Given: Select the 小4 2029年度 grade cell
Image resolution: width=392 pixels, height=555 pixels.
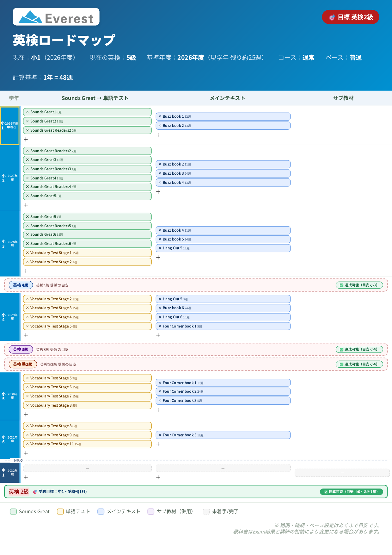Looking at the screenshot, I should tap(10, 317).
